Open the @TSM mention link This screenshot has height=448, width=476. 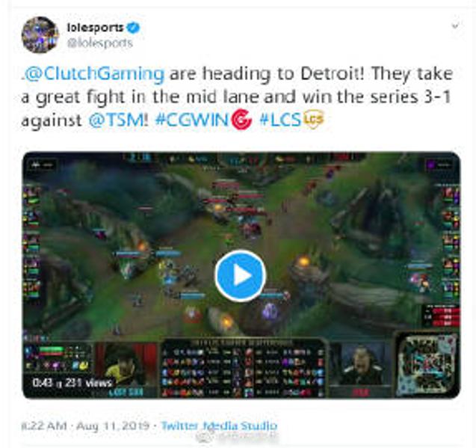pyautogui.click(x=118, y=120)
